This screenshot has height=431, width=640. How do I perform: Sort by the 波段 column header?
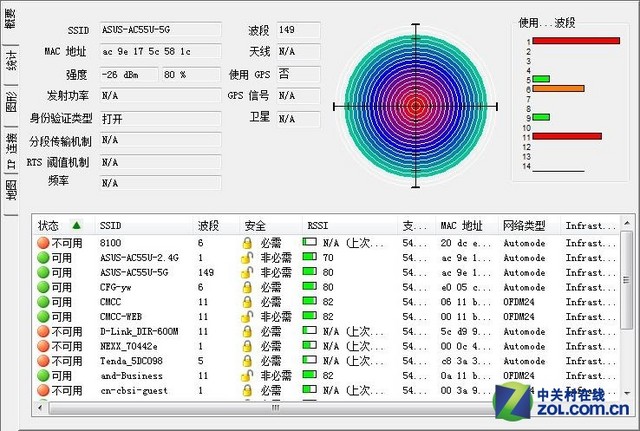pyautogui.click(x=216, y=225)
